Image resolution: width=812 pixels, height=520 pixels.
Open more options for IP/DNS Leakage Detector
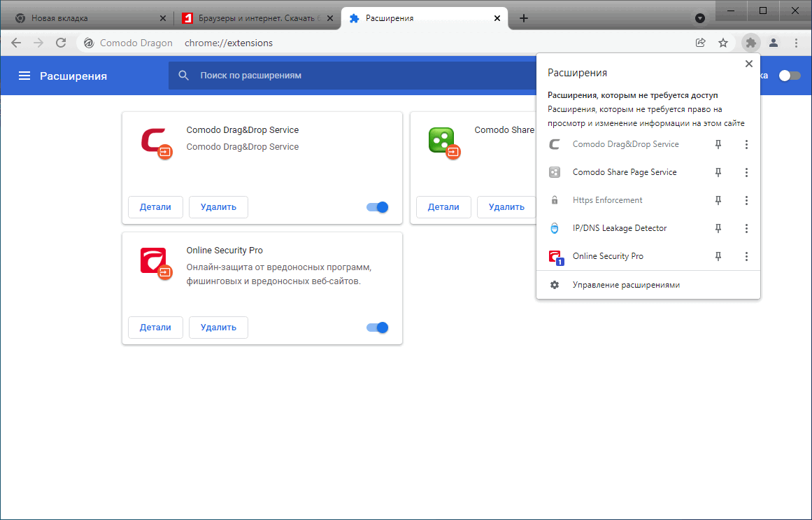[746, 229]
